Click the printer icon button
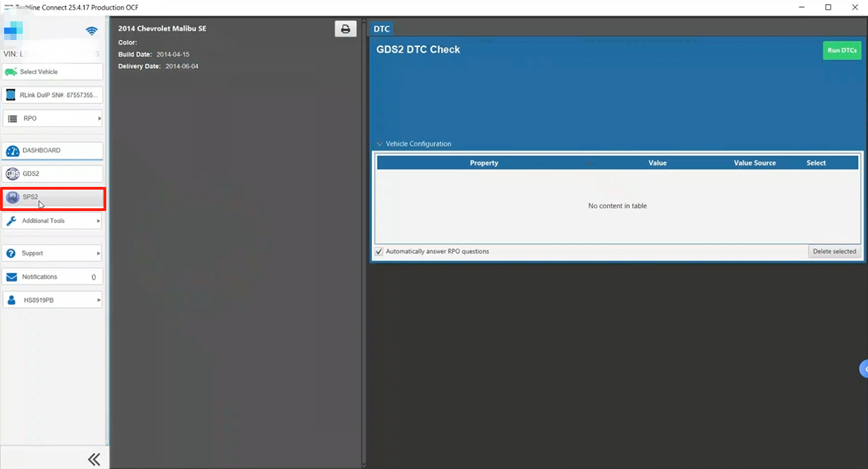868x469 pixels. [x=345, y=29]
